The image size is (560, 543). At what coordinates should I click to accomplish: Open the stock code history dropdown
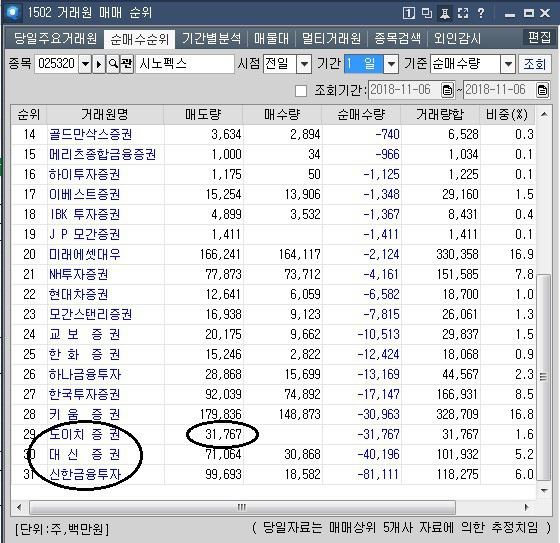(x=85, y=64)
